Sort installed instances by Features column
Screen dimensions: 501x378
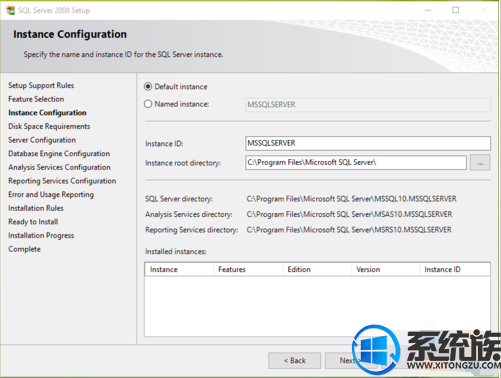tap(248, 269)
